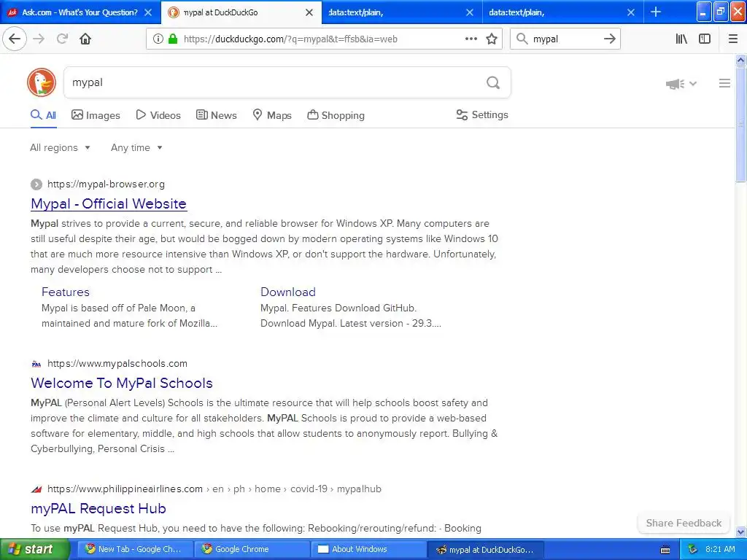The image size is (747, 560).
Task: Open page actions three-dots menu
Action: [x=471, y=39]
